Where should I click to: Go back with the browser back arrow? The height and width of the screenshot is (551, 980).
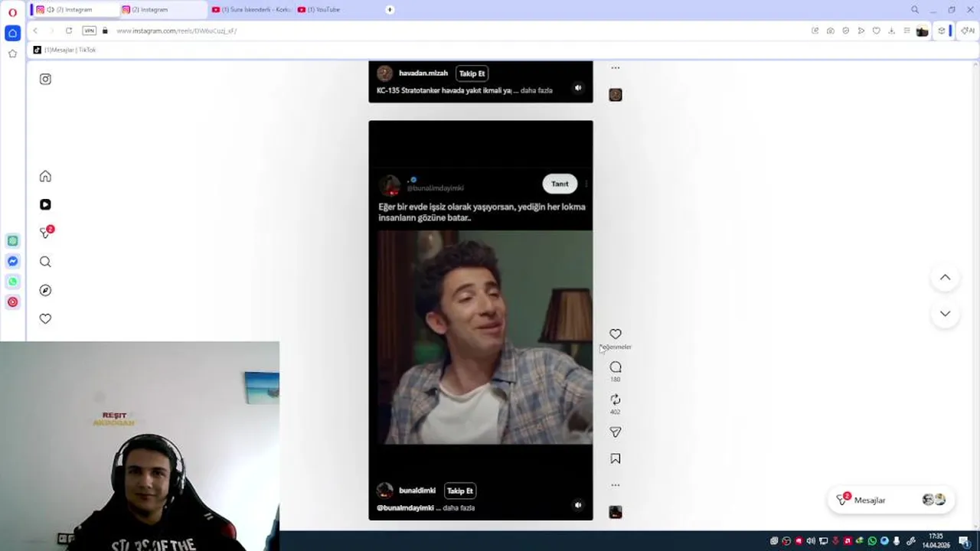click(35, 31)
